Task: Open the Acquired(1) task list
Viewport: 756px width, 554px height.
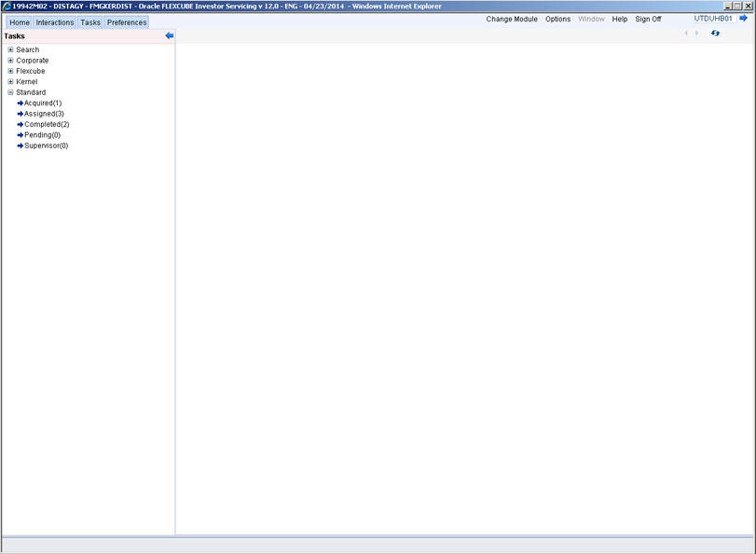Action: click(x=43, y=104)
